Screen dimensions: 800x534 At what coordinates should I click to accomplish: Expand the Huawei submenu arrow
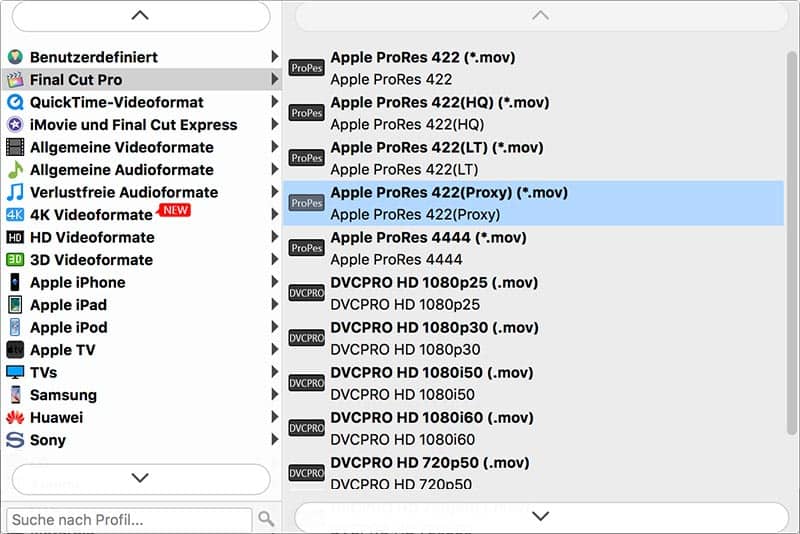(274, 416)
